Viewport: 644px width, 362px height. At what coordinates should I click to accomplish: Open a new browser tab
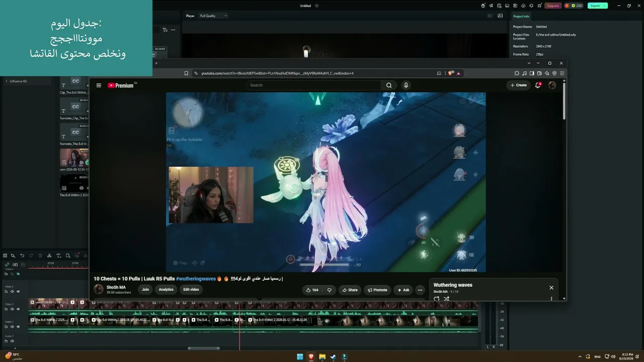click(156, 63)
